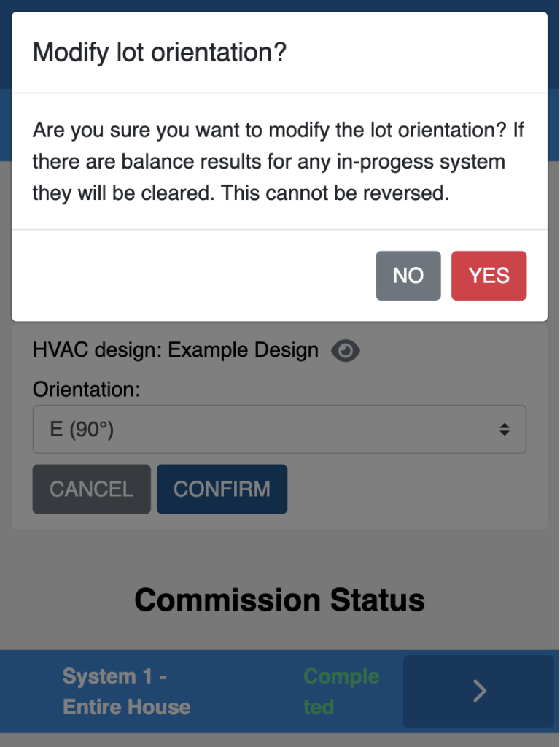Screen dimensions: 560x747
Task: Click the red YES button
Action: pyautogui.click(x=489, y=276)
